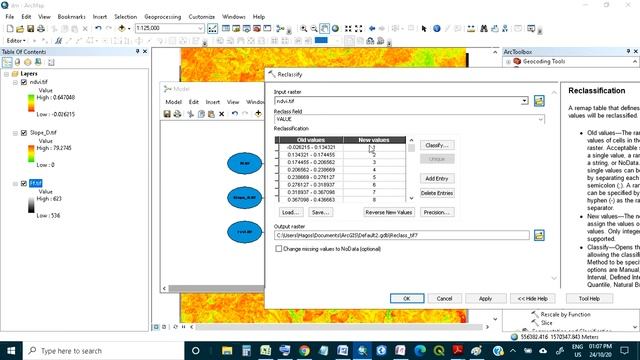
Task: Add data to model with plus icon
Action: click(258, 114)
